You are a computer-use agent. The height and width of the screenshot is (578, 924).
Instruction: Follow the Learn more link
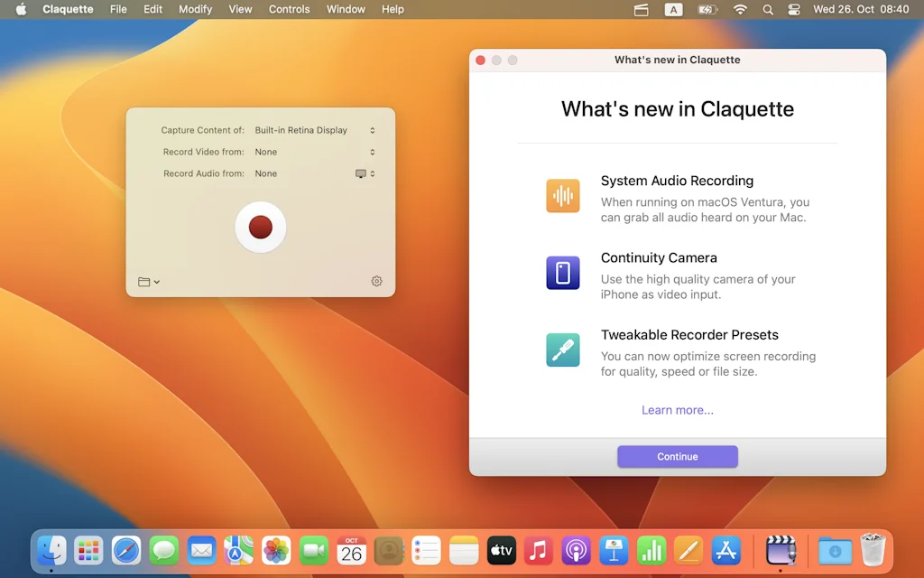pos(677,410)
